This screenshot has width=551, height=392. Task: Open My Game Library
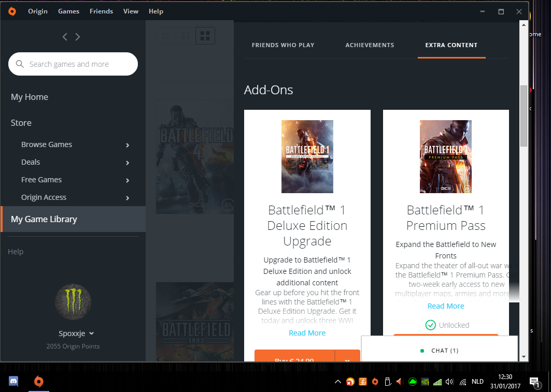pos(73,219)
